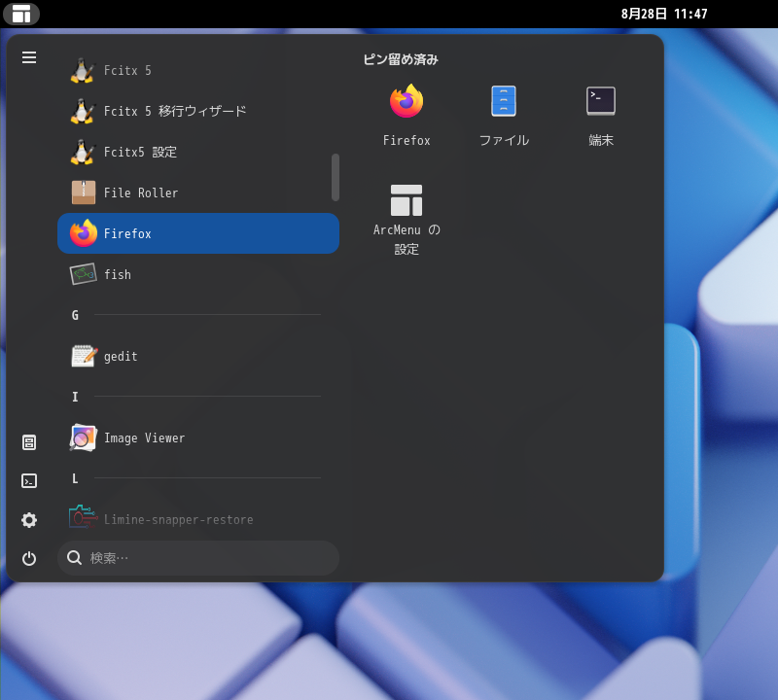Image resolution: width=778 pixels, height=700 pixels.
Task: Launch gedit text editor
Action: click(198, 356)
